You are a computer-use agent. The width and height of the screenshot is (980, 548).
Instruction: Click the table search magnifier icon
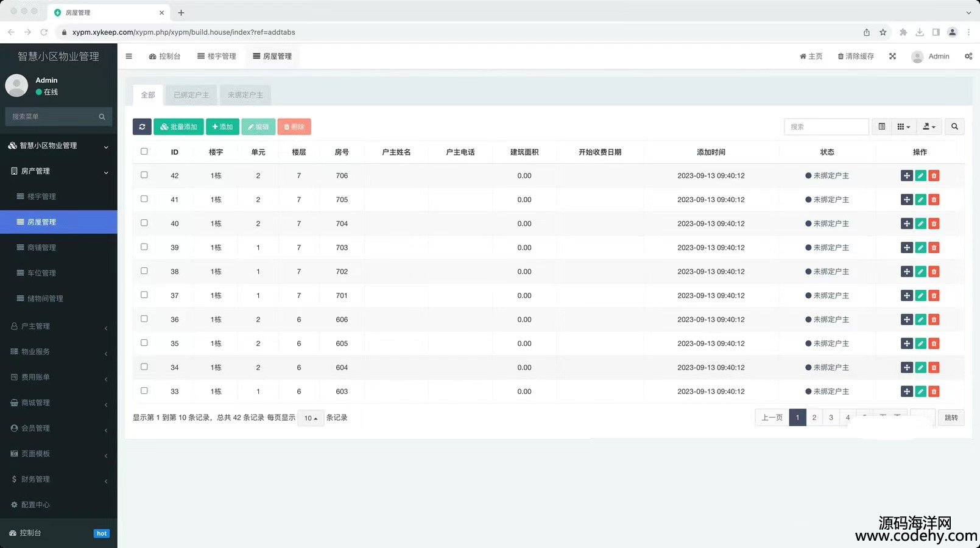pos(954,127)
